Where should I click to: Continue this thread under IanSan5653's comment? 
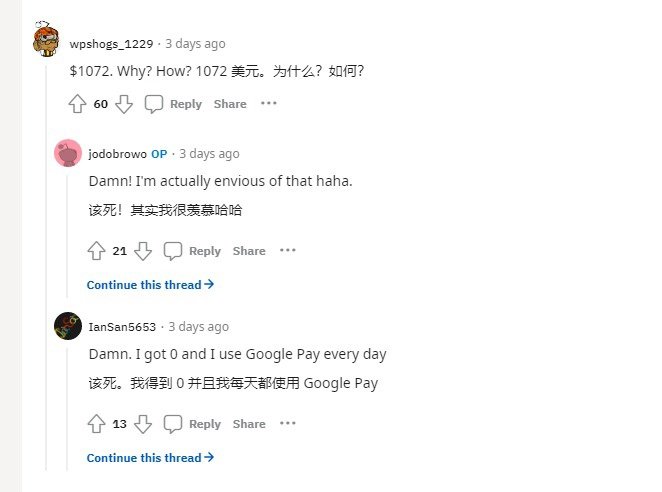click(150, 458)
